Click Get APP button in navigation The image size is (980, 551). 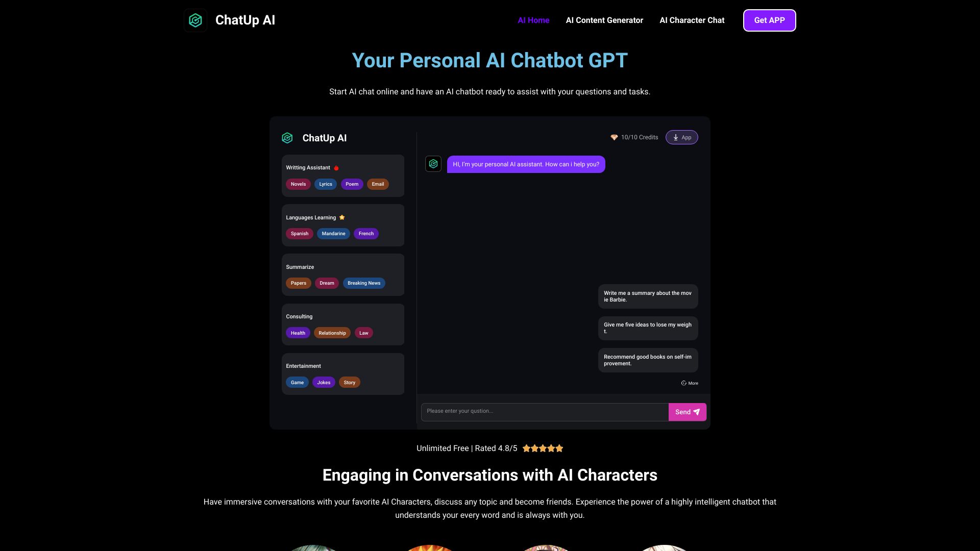[x=769, y=20]
